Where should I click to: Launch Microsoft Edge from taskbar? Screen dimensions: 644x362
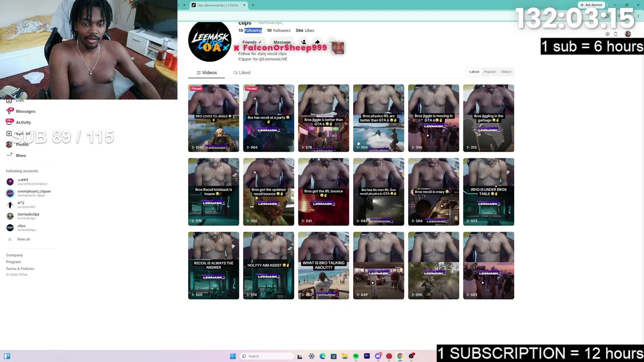point(323,356)
